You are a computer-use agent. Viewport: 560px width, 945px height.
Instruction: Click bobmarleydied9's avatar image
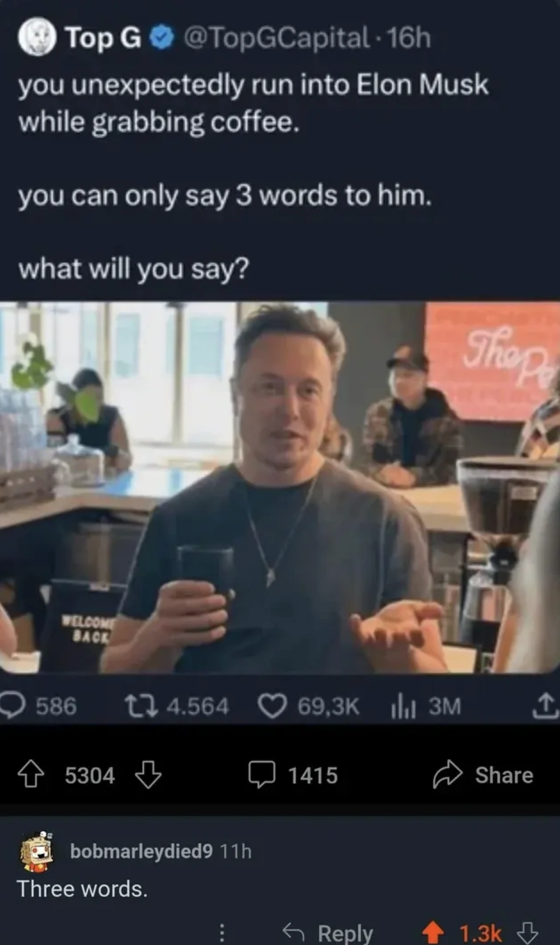click(x=37, y=851)
